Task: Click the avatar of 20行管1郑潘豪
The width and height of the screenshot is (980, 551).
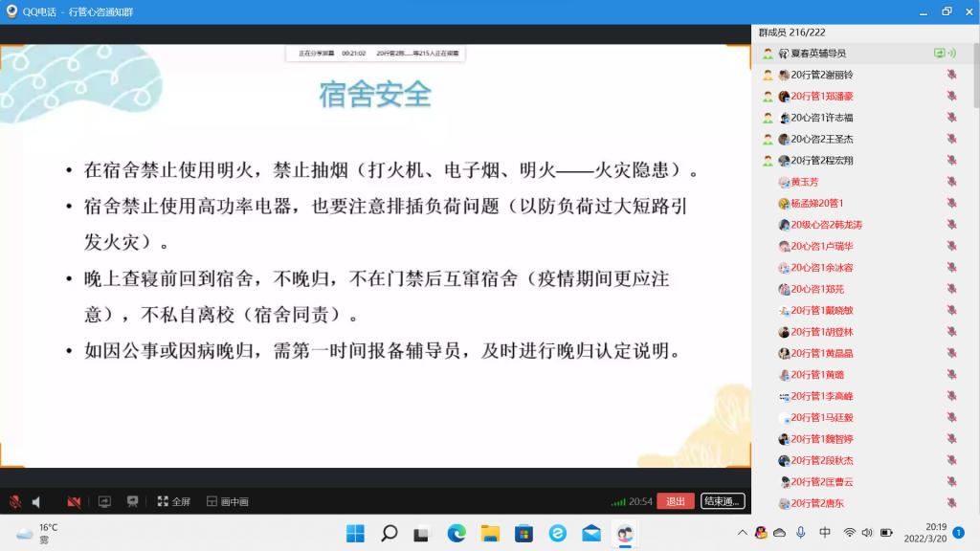Action: pyautogui.click(x=784, y=97)
